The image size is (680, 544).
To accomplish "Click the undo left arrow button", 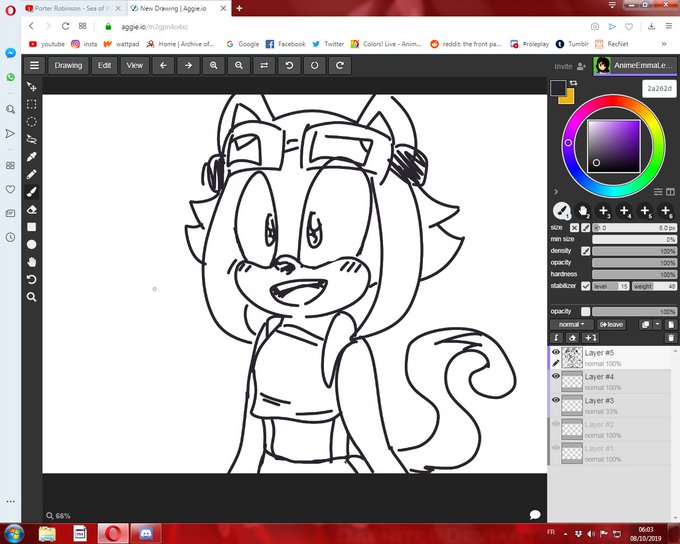I will (x=163, y=66).
